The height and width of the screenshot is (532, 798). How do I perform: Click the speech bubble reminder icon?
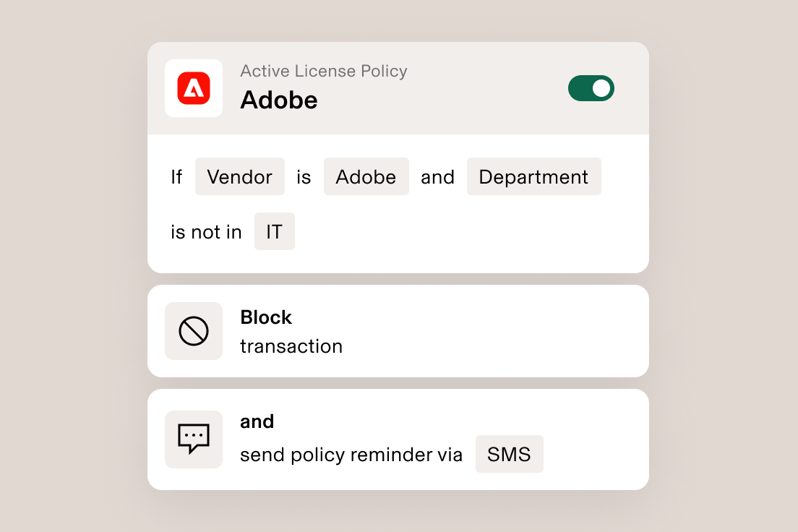194,439
